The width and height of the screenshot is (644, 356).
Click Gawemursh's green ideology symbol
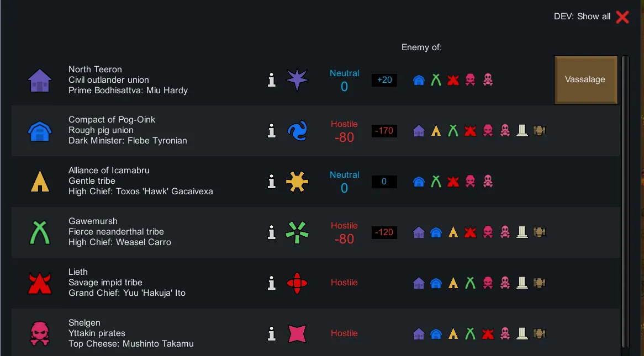[x=297, y=232]
